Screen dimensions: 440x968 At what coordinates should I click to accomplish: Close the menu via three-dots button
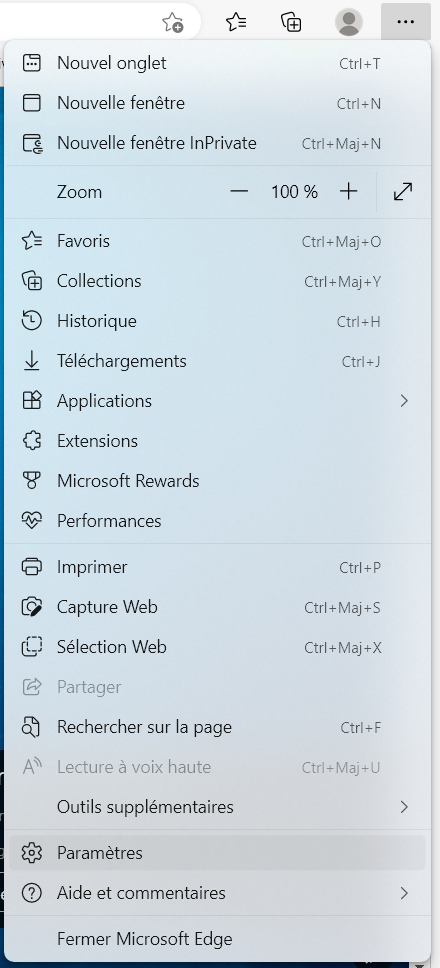pyautogui.click(x=405, y=22)
